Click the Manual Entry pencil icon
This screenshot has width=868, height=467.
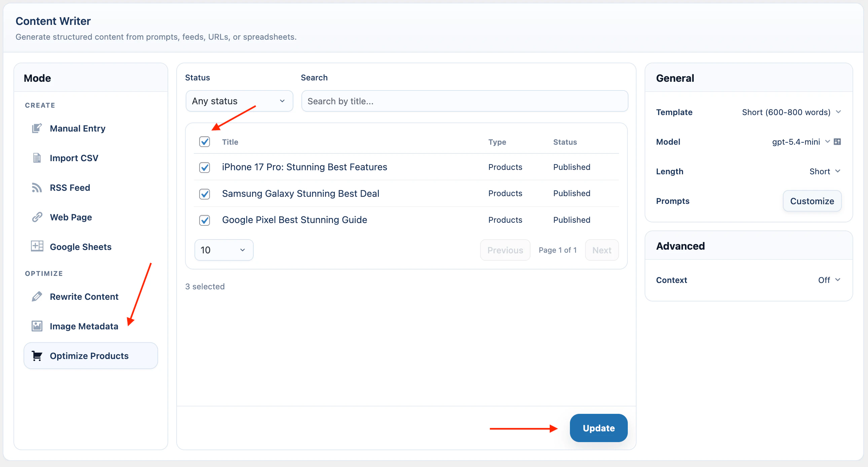pos(37,129)
